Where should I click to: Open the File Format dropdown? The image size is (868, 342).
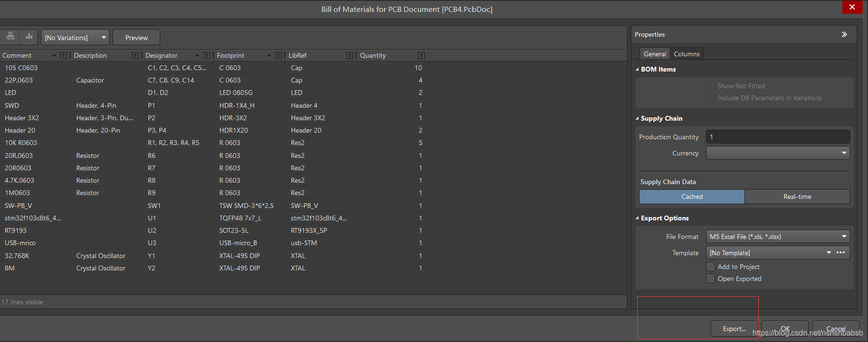click(778, 237)
